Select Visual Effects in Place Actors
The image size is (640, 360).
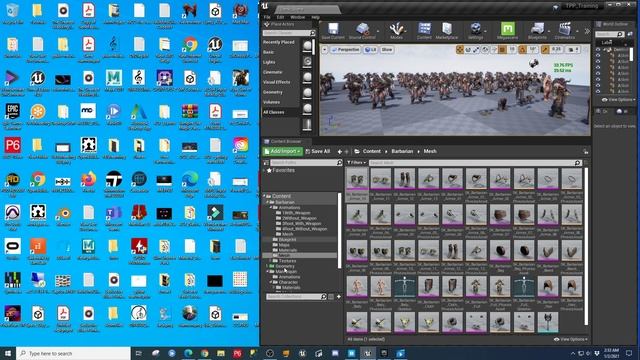(x=277, y=82)
